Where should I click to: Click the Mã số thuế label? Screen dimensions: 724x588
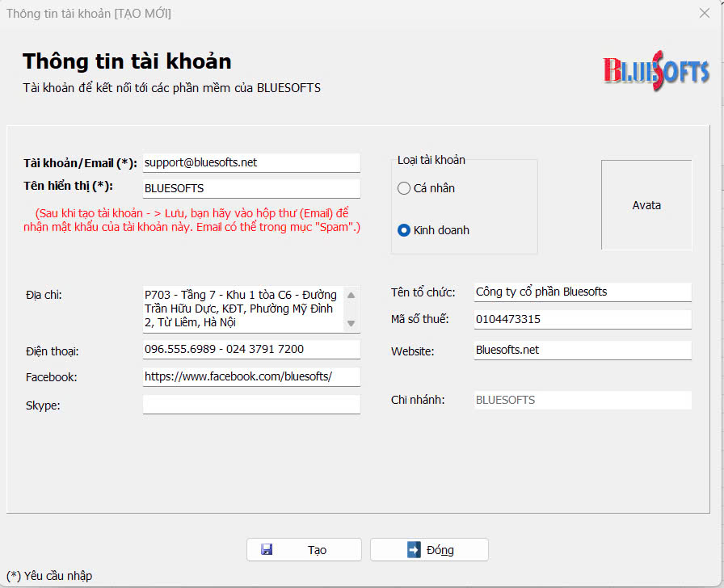419,319
